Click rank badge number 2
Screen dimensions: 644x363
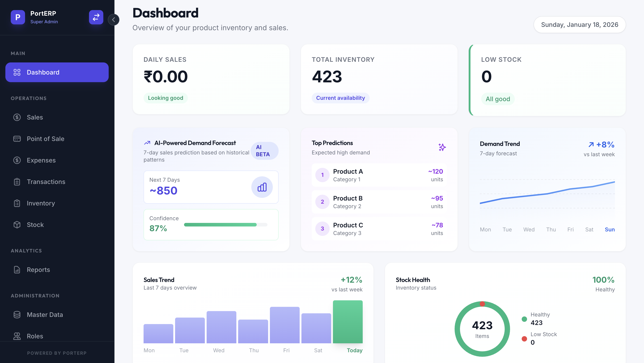322,202
